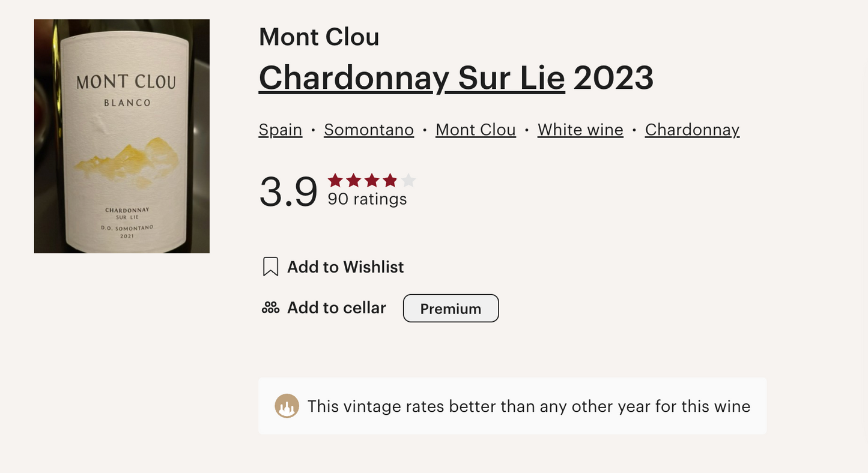Select the Add to Wishlist label
868x473 pixels.
(345, 267)
